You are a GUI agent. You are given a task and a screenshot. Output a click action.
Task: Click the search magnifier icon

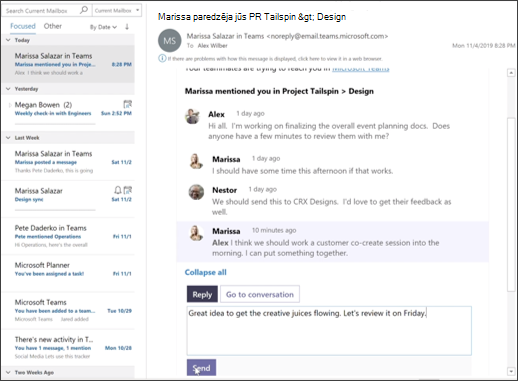(84, 10)
